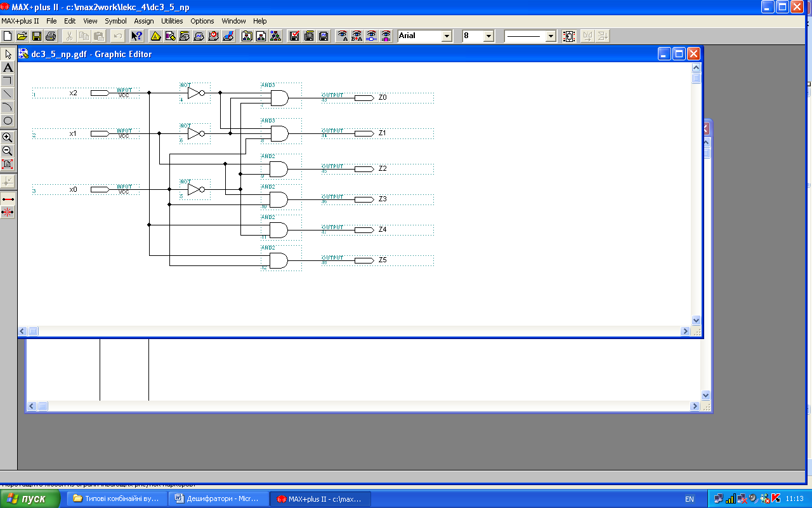Select the Orthogonal Line tool
The image size is (812, 508).
tap(8, 81)
